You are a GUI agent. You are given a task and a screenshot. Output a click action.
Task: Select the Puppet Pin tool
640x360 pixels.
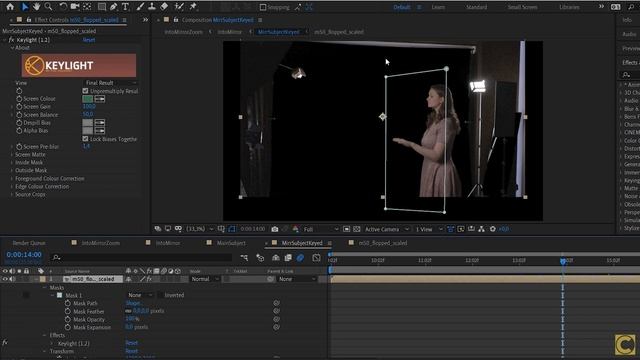(x=193, y=7)
